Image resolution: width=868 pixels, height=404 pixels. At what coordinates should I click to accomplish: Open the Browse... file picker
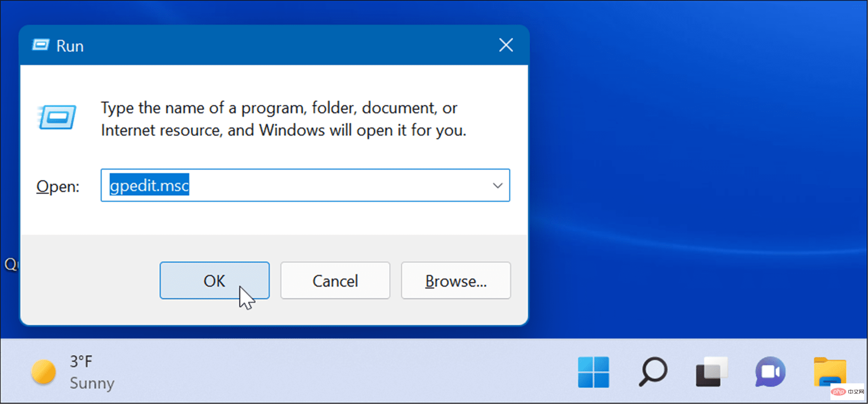click(456, 280)
